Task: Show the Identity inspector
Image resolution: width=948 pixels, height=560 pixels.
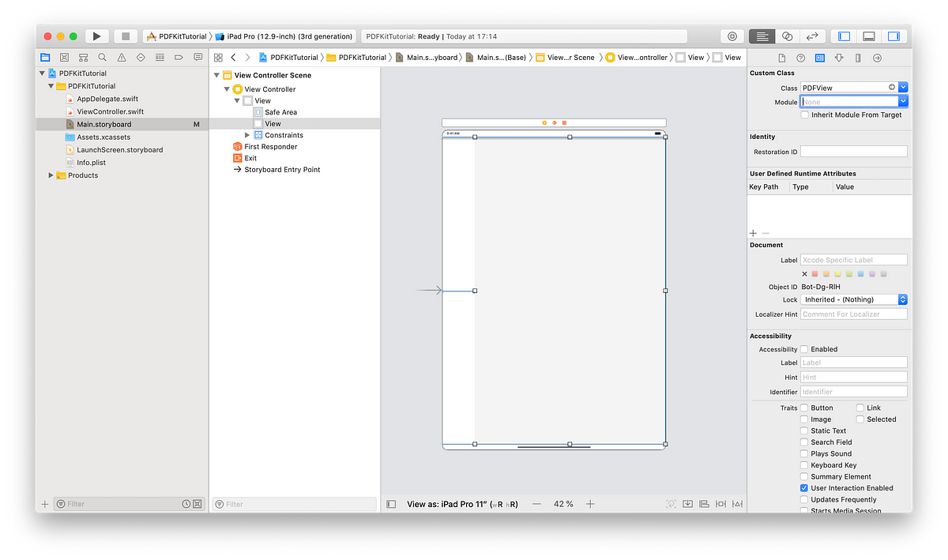Action: [x=819, y=58]
